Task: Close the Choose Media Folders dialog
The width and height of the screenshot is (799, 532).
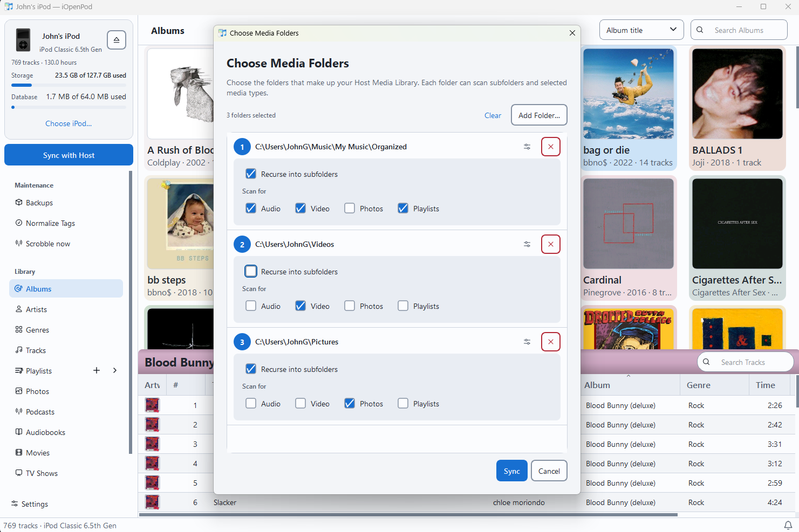Action: tap(572, 33)
